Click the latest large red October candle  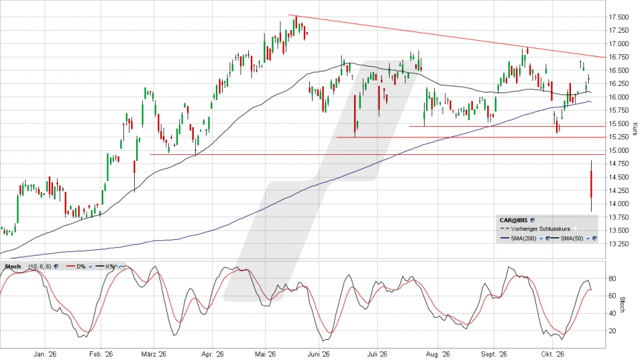pos(591,184)
